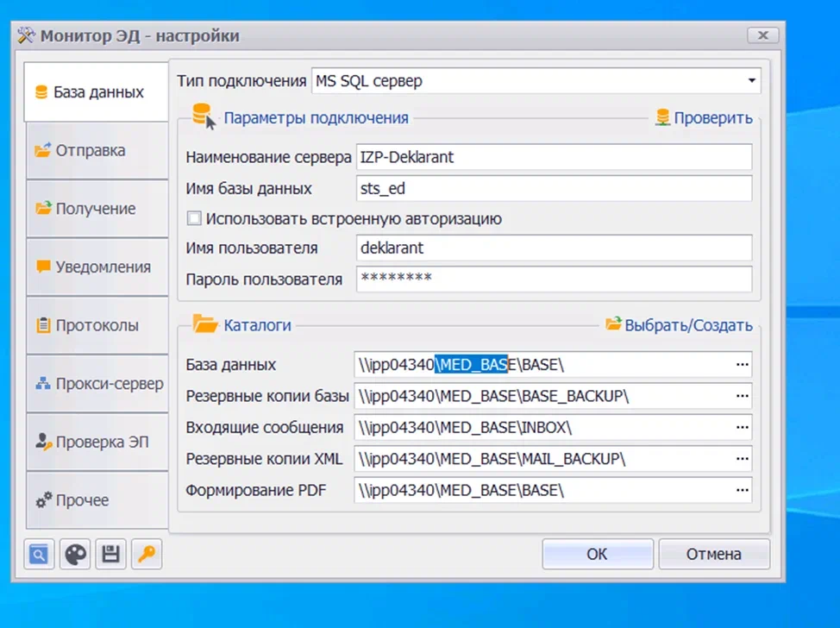The height and width of the screenshot is (628, 840).
Task: Click the Наименование сервера input field
Action: [554, 157]
